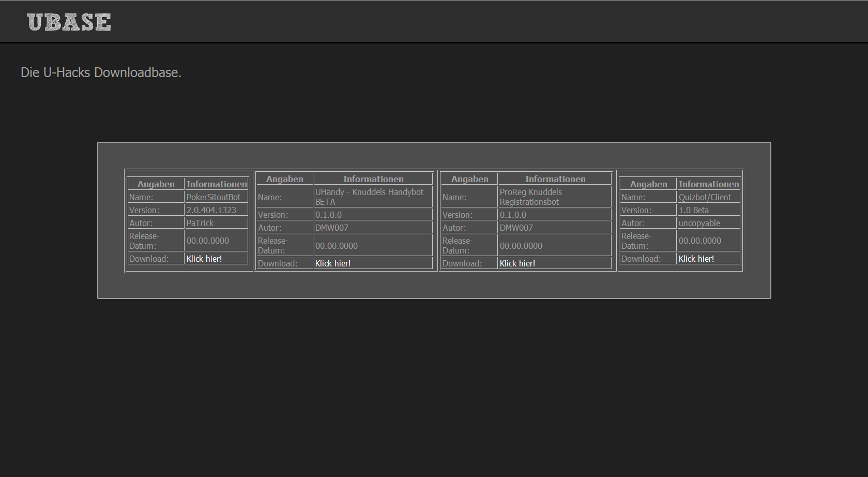Select PokerSitoutBot release date 00.00.0000
The height and width of the screenshot is (477, 868).
pos(216,241)
